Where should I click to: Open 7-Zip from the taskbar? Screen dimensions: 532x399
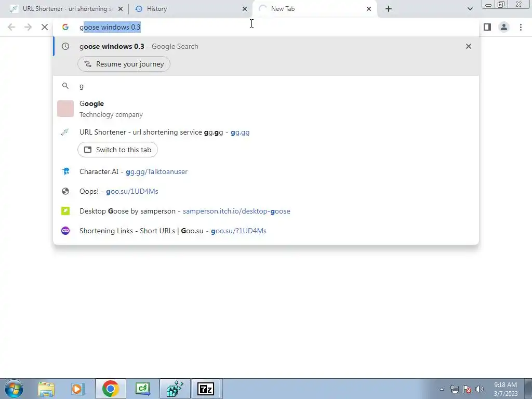206,389
